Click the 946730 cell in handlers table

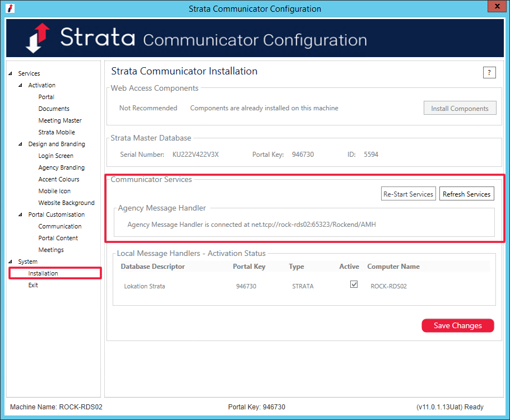coord(246,286)
